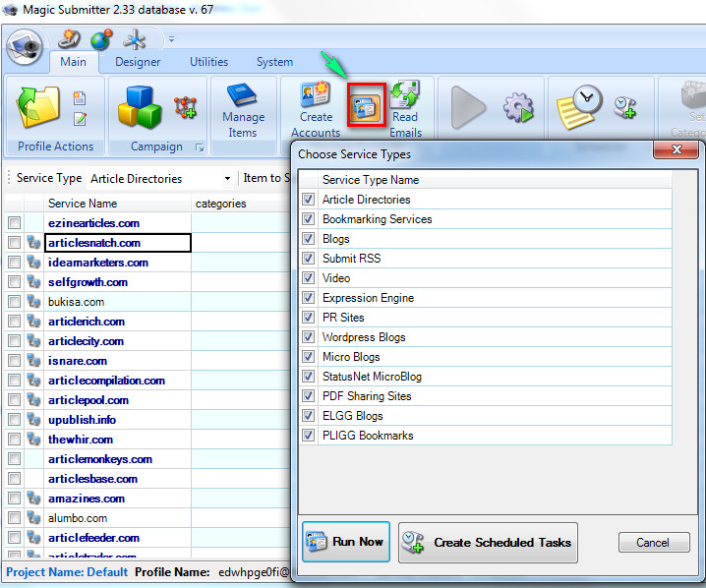The image size is (706, 588).
Task: Check the ezinearticles.com row checkbox
Action: click(x=15, y=223)
